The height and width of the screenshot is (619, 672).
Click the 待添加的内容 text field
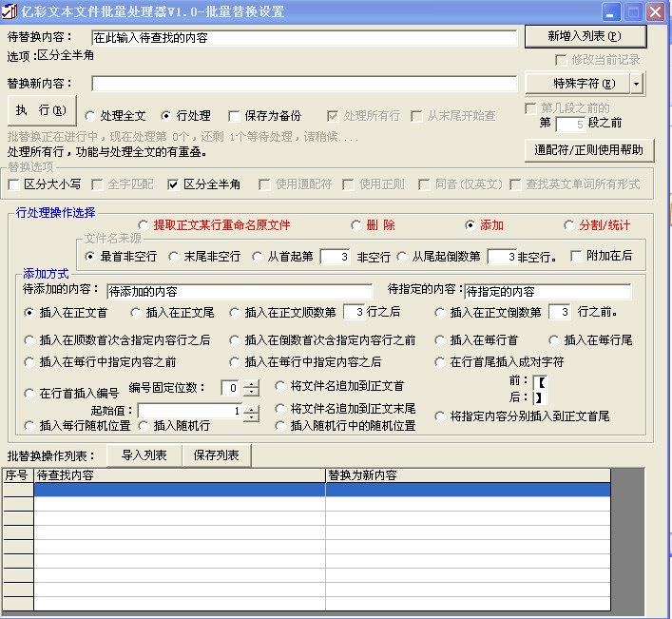click(240, 292)
